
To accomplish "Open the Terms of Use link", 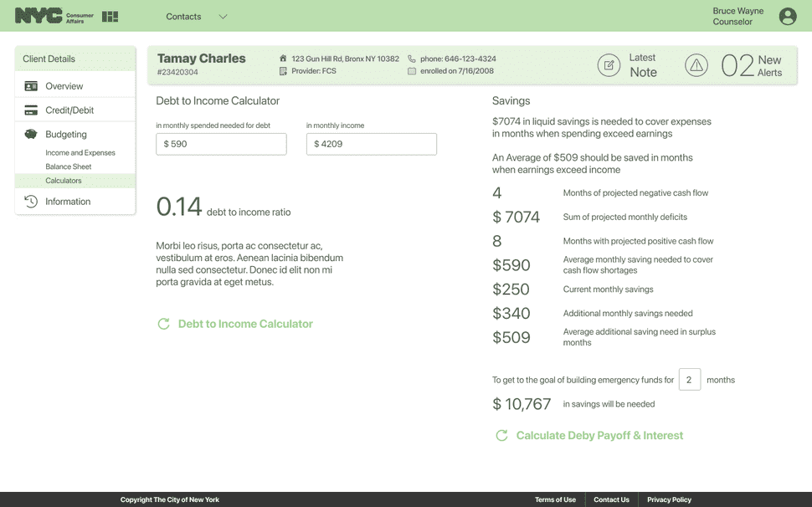I will [x=556, y=499].
